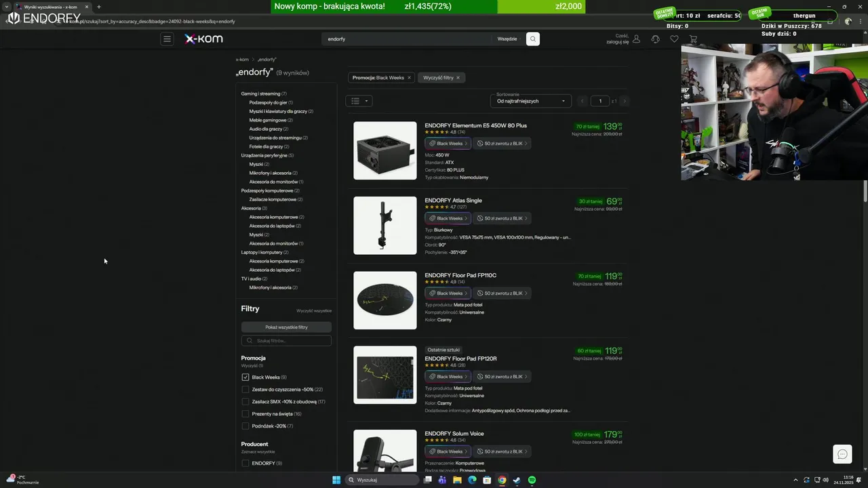The height and width of the screenshot is (488, 868).
Task: Go to x-kom homepage via logo
Action: pyautogui.click(x=203, y=39)
